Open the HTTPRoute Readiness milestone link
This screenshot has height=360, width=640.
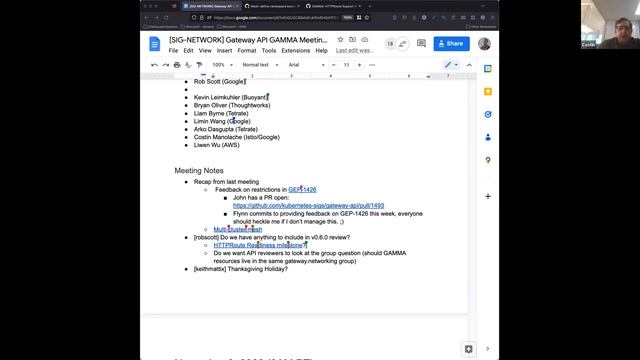click(260, 245)
